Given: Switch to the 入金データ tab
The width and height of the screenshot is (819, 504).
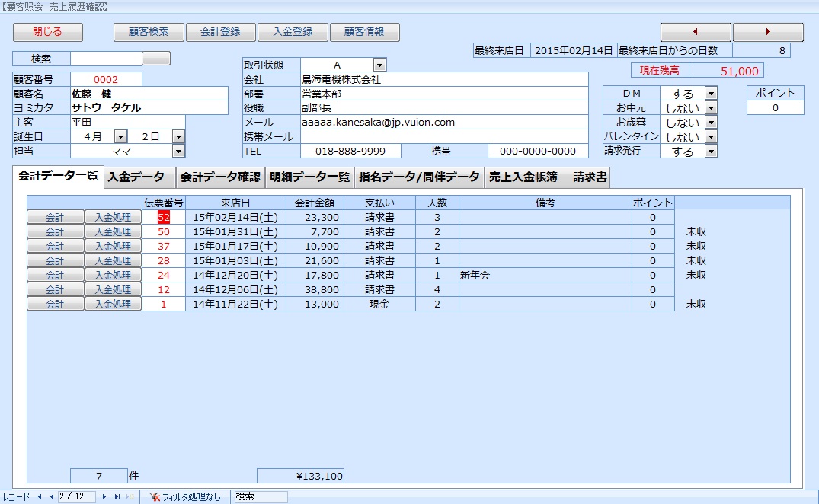Looking at the screenshot, I should [136, 177].
